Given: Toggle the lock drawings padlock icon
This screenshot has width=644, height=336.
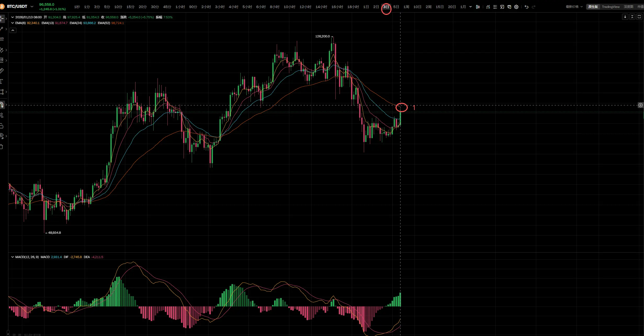Looking at the screenshot, I should tap(1, 126).
